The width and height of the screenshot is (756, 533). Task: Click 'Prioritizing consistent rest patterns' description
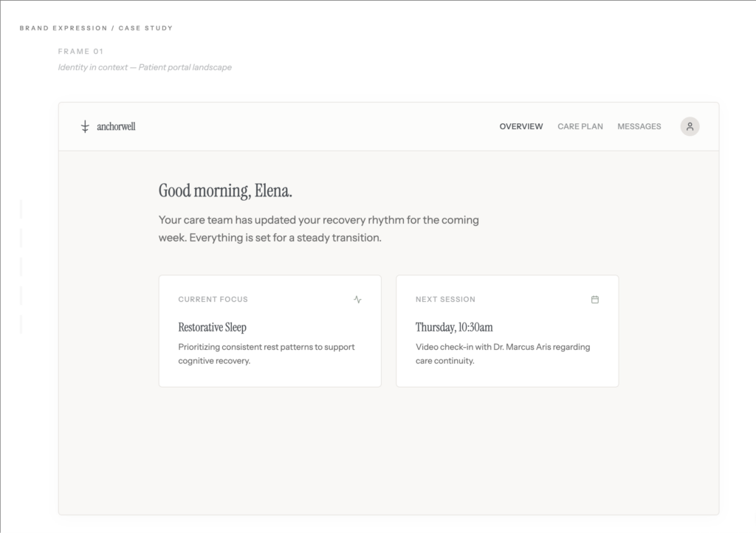click(x=266, y=354)
